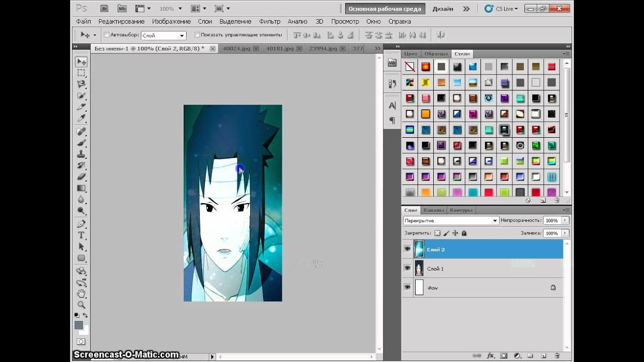The width and height of the screenshot is (644, 362).
Task: Hide the Слой 1 layer
Action: coord(408,268)
